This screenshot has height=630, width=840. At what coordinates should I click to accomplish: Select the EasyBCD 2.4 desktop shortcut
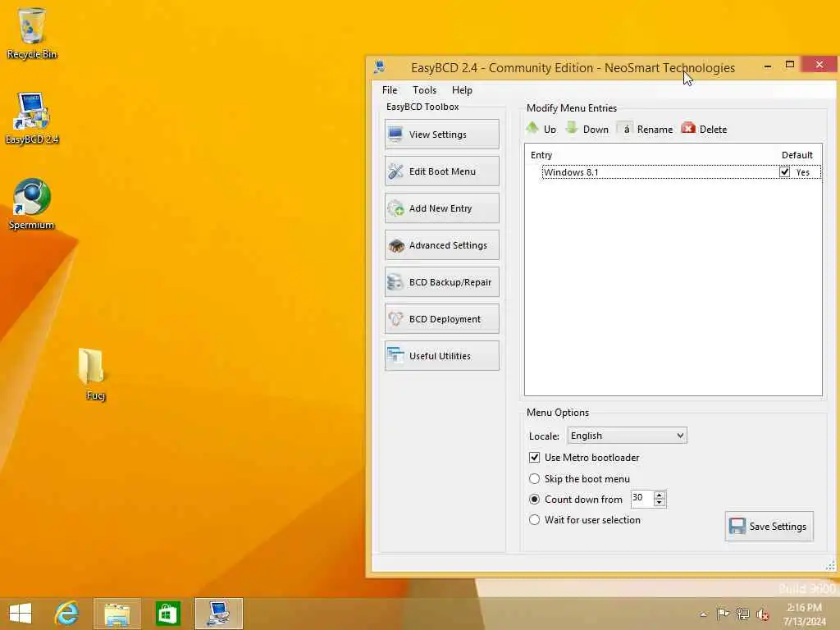tap(32, 118)
